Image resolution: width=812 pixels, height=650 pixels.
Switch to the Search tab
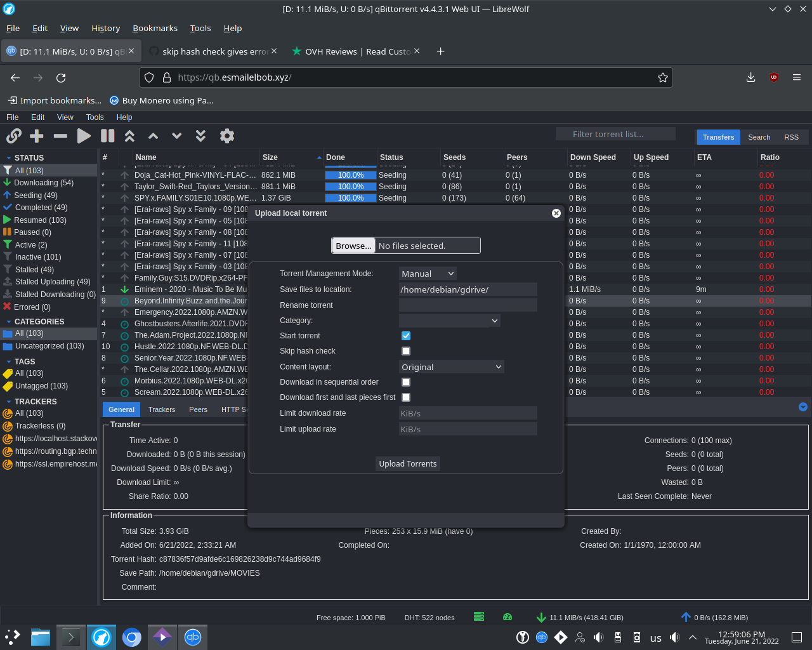point(759,136)
